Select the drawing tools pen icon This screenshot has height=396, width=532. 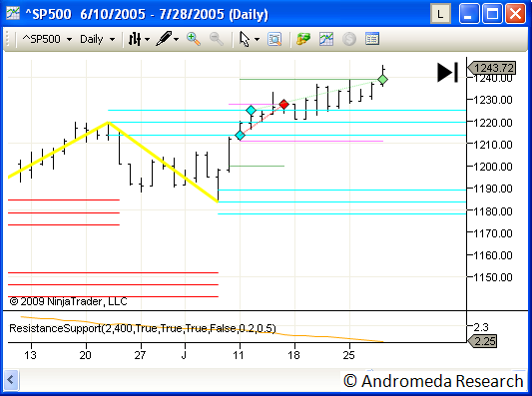[164, 39]
